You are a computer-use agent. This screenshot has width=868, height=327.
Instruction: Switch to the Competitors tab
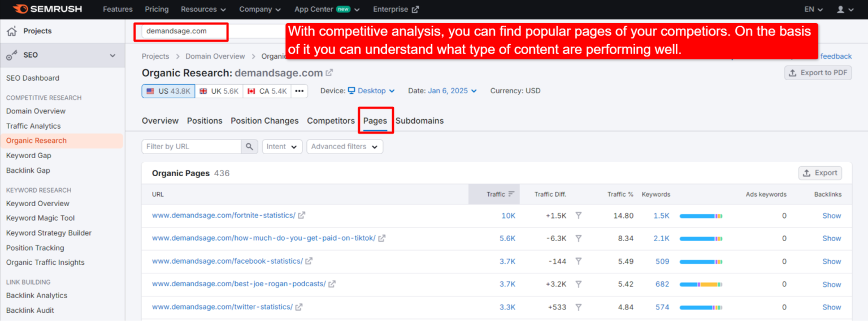tap(331, 120)
